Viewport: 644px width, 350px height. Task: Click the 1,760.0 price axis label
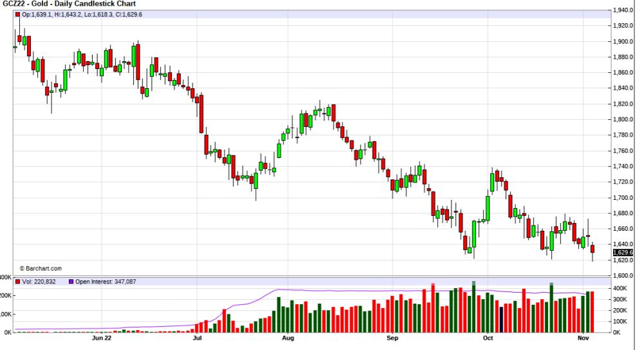[x=623, y=151]
